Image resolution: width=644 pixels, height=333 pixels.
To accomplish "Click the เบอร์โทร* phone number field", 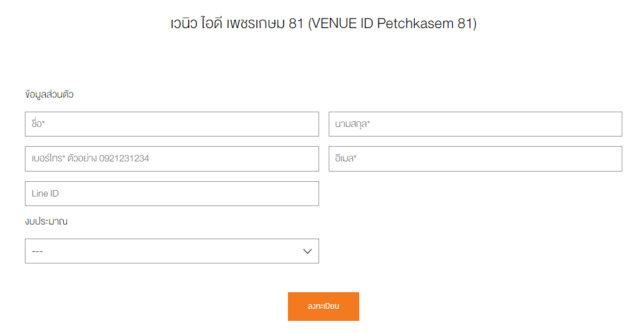I will (x=172, y=159).
